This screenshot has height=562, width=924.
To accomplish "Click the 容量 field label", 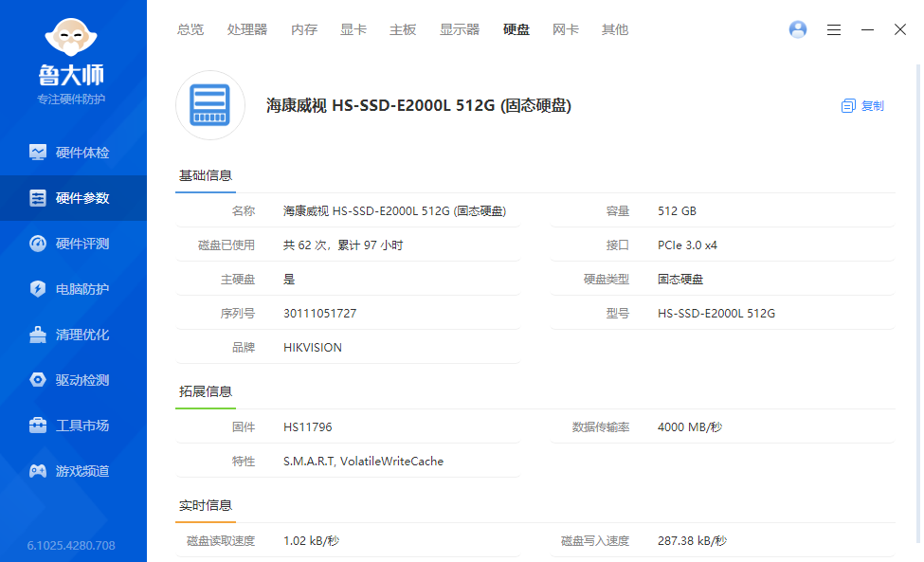I will (x=618, y=211).
